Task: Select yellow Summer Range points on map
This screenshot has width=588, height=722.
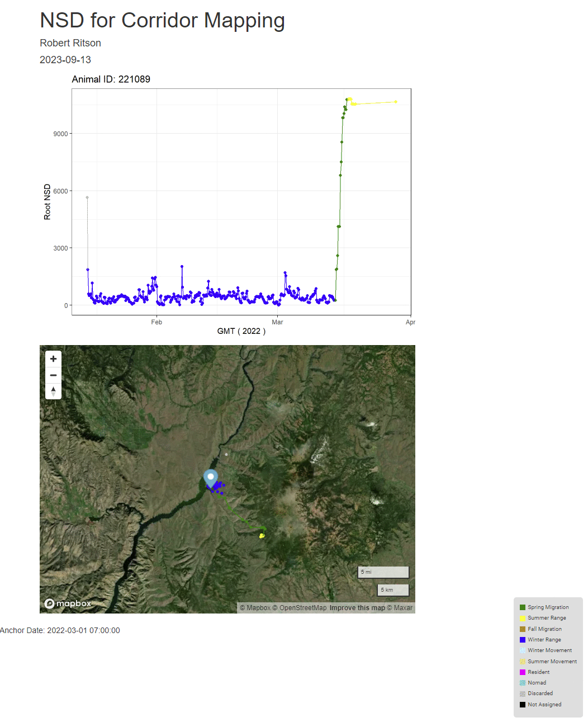Action: (x=262, y=536)
